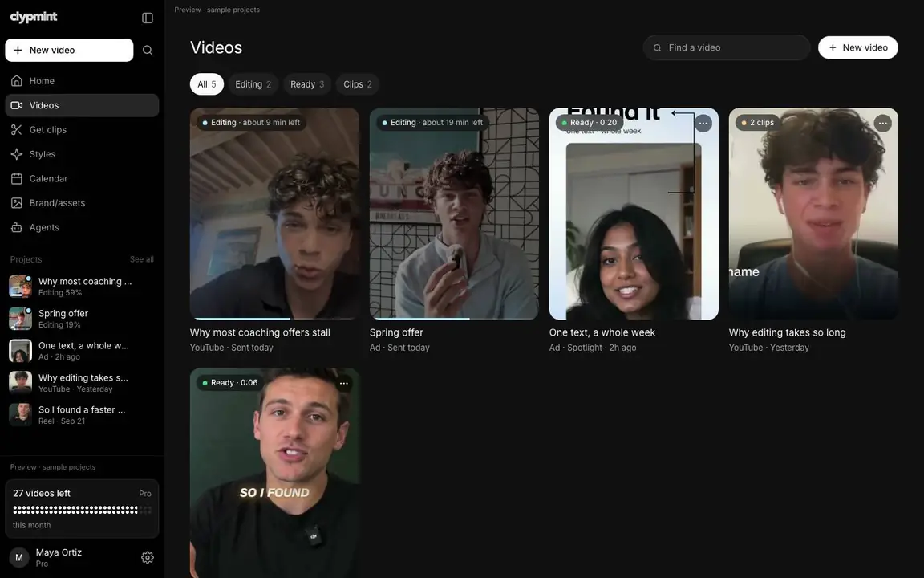Click the 2 clips badge
Image resolution: width=924 pixels, height=578 pixels.
click(x=758, y=123)
